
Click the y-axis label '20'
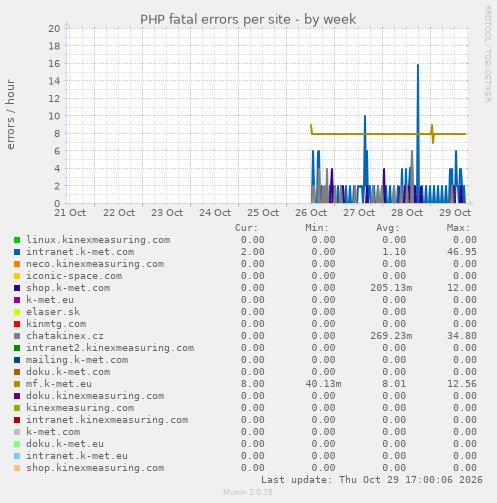click(x=54, y=28)
